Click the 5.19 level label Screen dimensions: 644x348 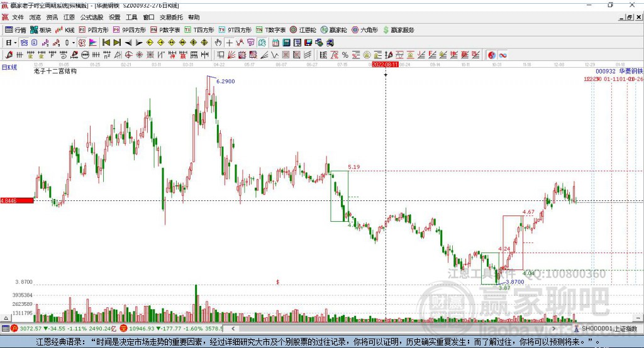(x=353, y=167)
